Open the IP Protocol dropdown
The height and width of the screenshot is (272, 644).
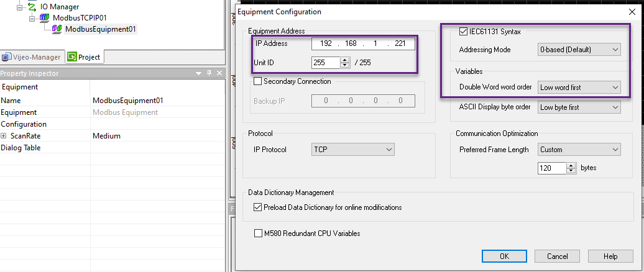[353, 149]
